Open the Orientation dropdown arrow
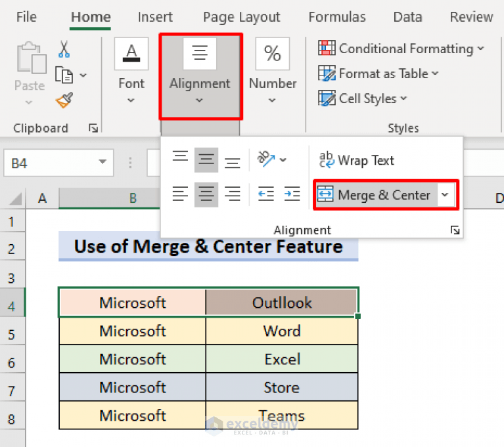 [x=283, y=160]
